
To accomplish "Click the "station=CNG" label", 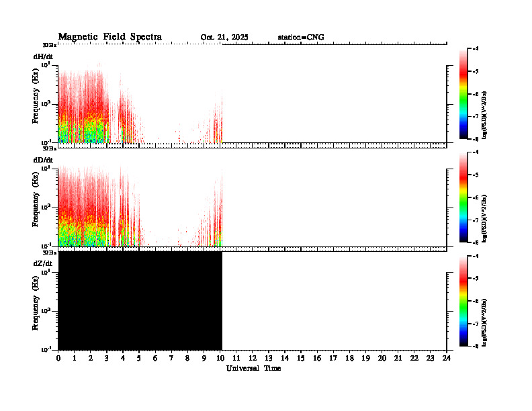I will click(x=301, y=38).
